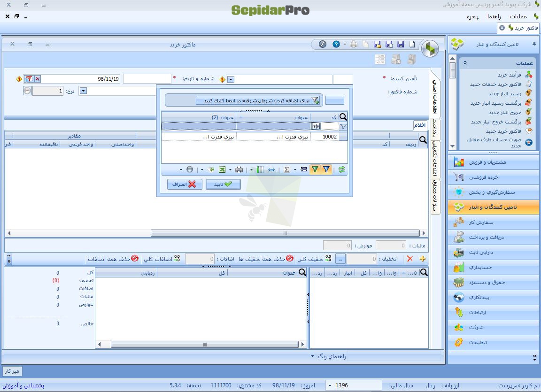Click the red X delete row icon
Screen dimensions: 541x392
(x=410, y=259)
